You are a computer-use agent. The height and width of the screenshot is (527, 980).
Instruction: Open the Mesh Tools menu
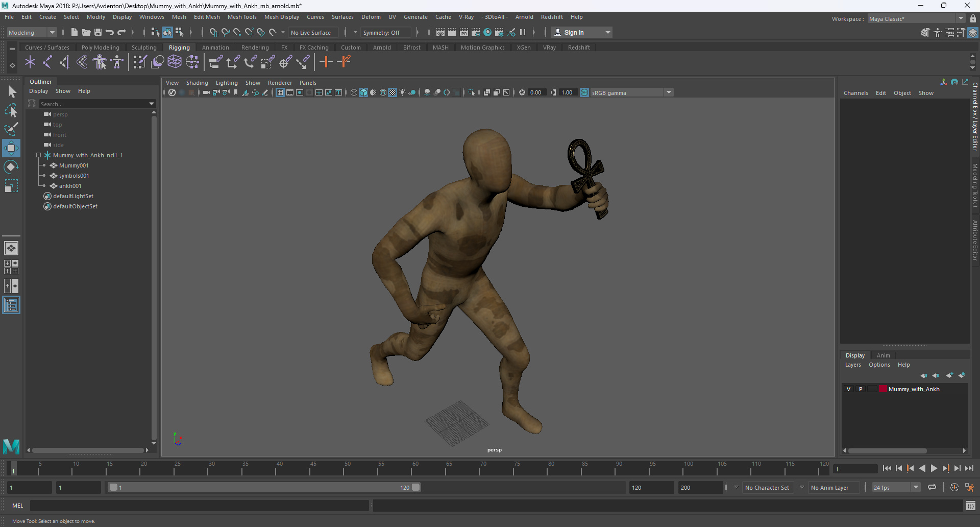pos(242,17)
